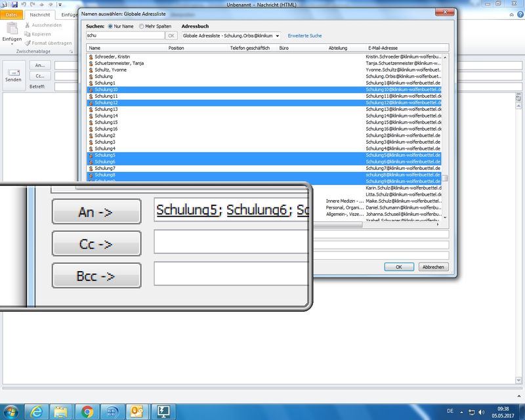Click the contact icon beside Schulung7
This screenshot has height=420, width=525.
pos(91,169)
